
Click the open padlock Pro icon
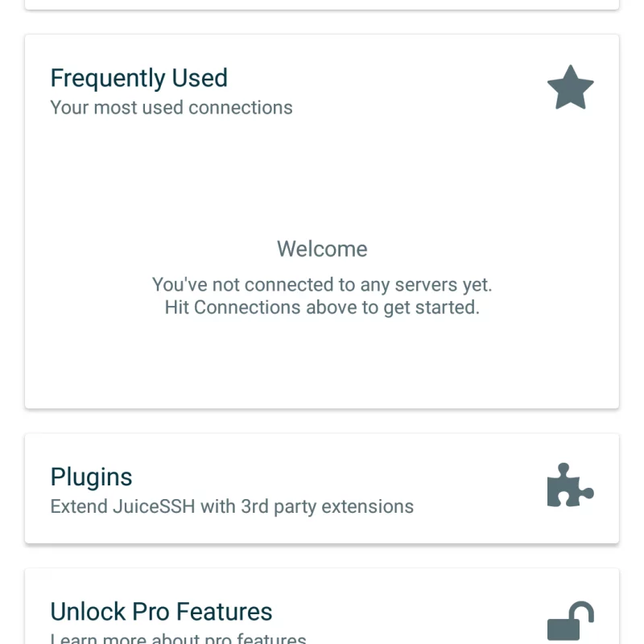[570, 622]
